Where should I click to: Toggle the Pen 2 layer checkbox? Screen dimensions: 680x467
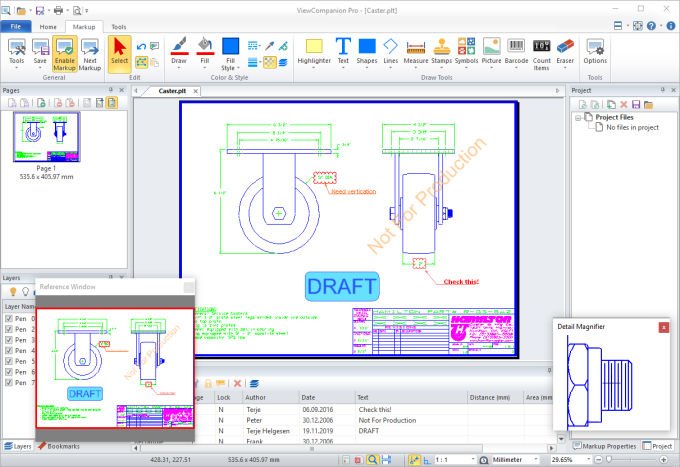coord(9,329)
